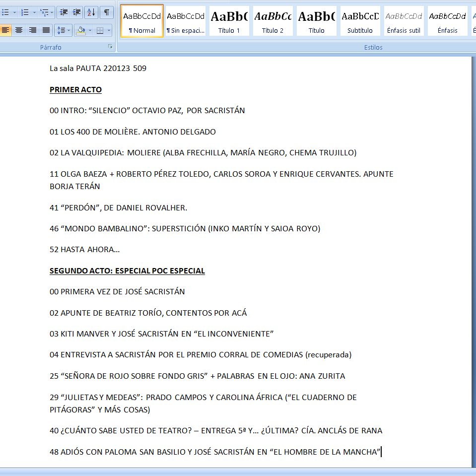Click the line '04 ENTREVISTA A SACRISTÁN'
The height and width of the screenshot is (476, 476).
pos(201,355)
